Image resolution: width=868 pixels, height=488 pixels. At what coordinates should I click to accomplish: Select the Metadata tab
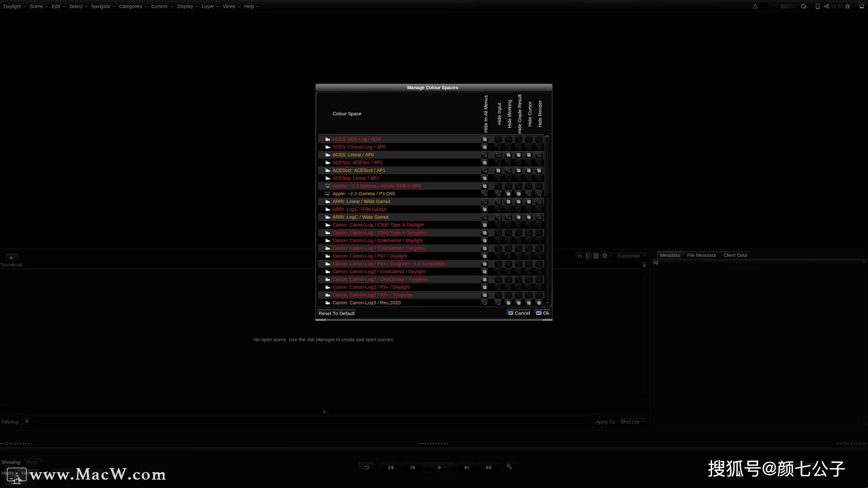670,255
